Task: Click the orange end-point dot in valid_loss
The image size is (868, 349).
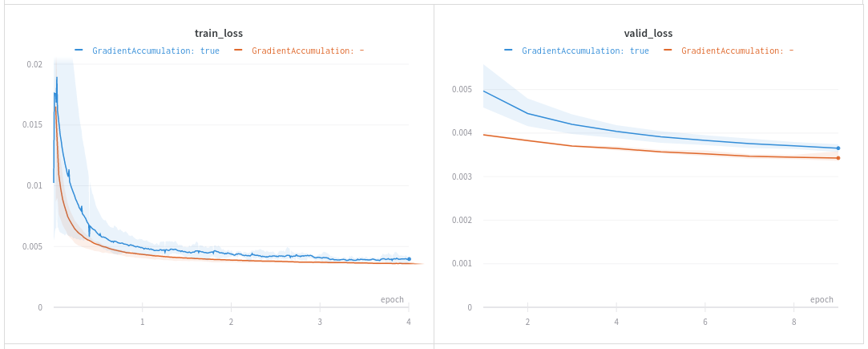Action: pyautogui.click(x=838, y=158)
